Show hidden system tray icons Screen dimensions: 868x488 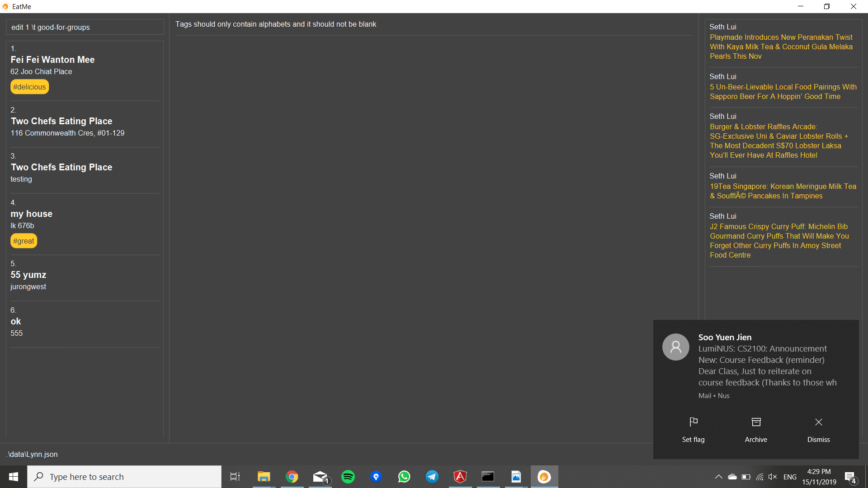pyautogui.click(x=718, y=477)
